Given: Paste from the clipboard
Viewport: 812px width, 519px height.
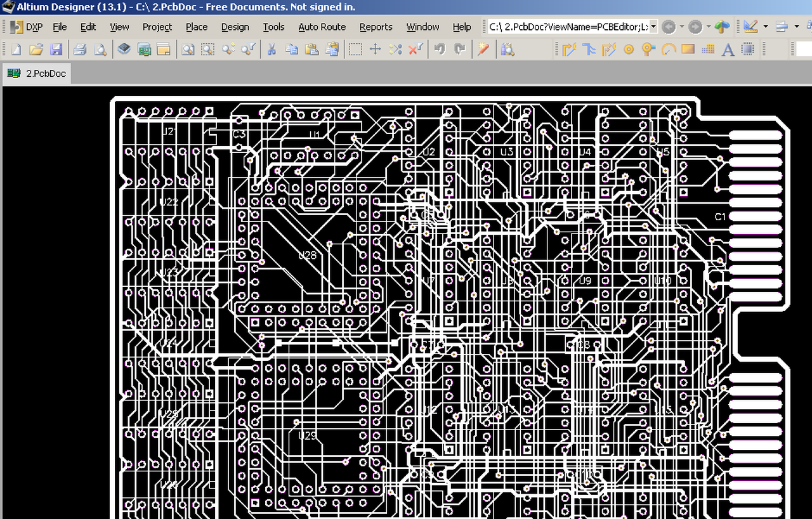Looking at the screenshot, I should point(311,49).
